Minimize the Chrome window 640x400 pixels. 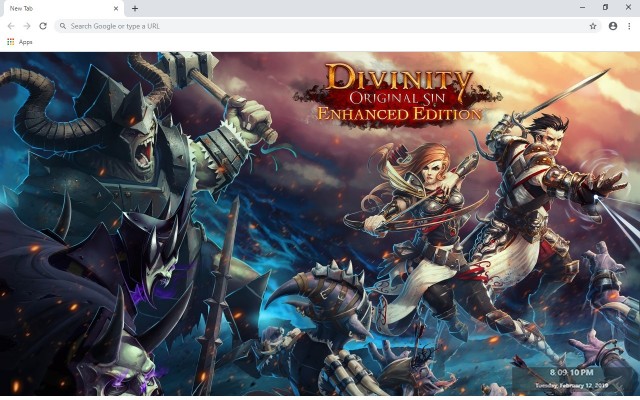[582, 7]
